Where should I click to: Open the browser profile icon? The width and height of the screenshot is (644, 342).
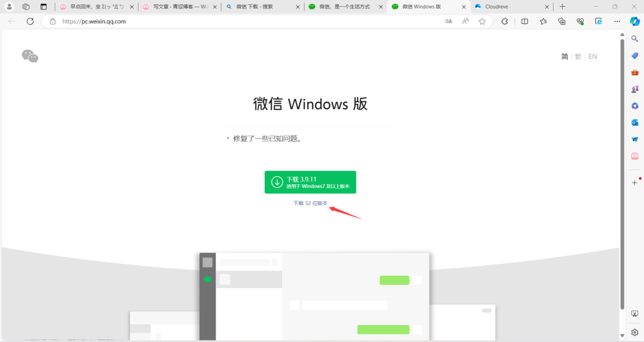9,7
